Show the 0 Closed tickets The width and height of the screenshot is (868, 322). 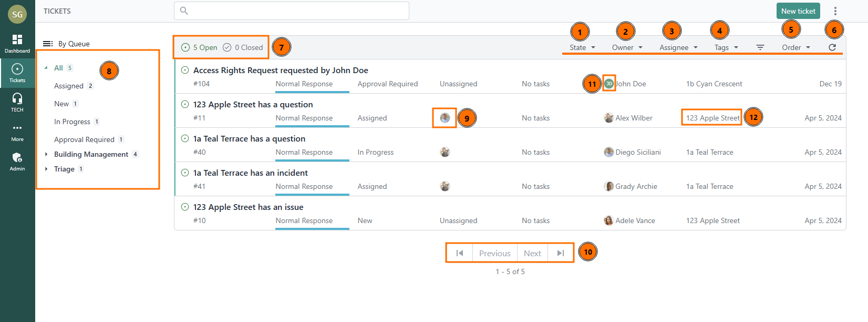(x=243, y=47)
